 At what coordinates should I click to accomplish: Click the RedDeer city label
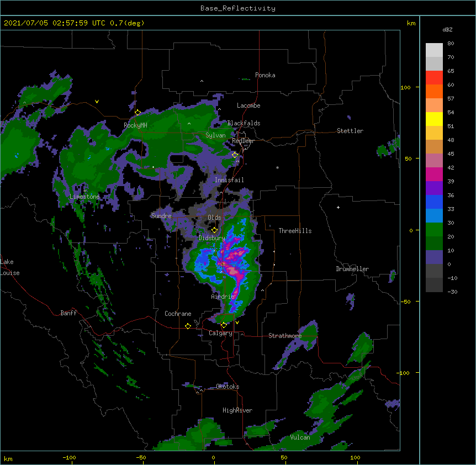click(x=243, y=141)
